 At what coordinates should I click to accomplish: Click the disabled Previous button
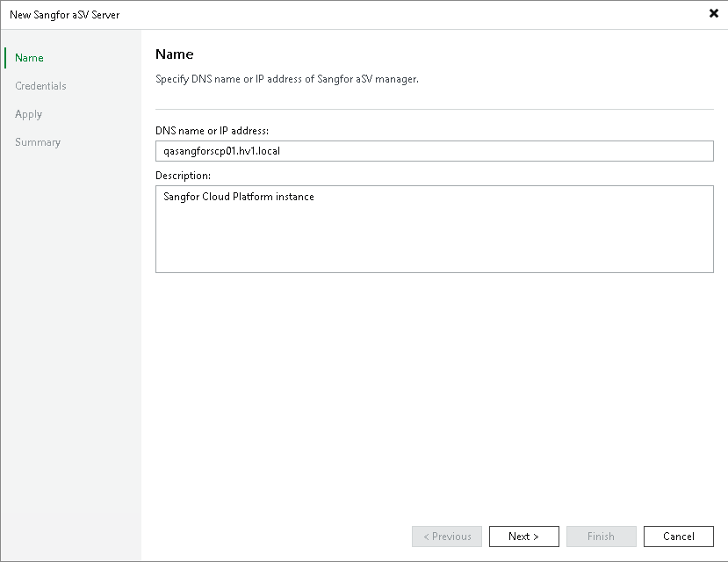(447, 537)
